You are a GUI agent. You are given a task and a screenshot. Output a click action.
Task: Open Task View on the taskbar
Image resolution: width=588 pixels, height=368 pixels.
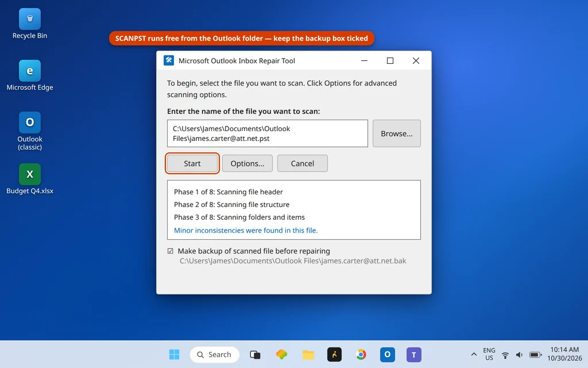pos(255,354)
